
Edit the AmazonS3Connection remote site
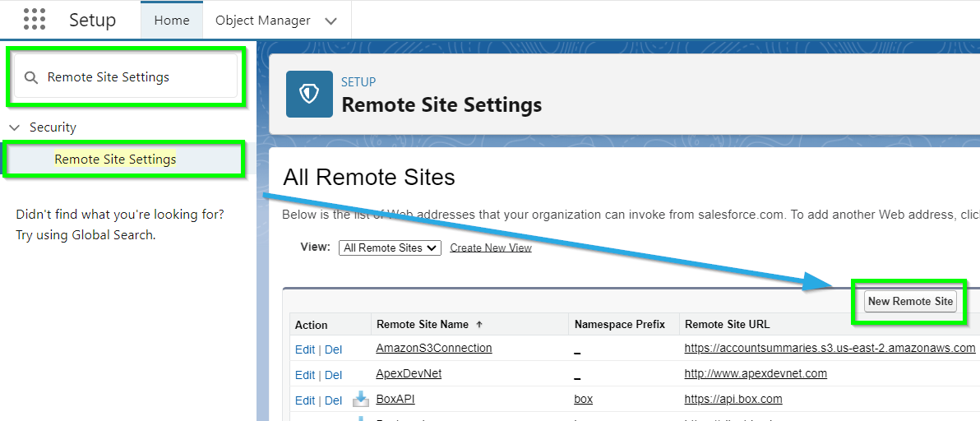click(305, 349)
